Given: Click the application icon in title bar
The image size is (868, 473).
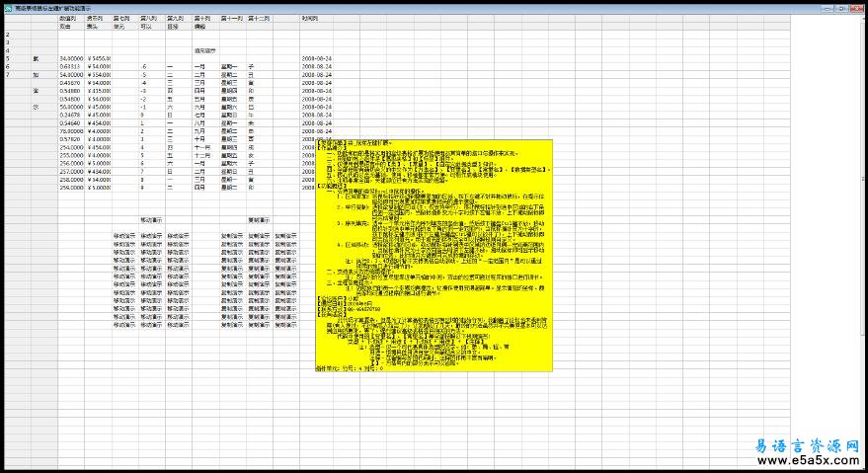Looking at the screenshot, I should (x=8, y=7).
